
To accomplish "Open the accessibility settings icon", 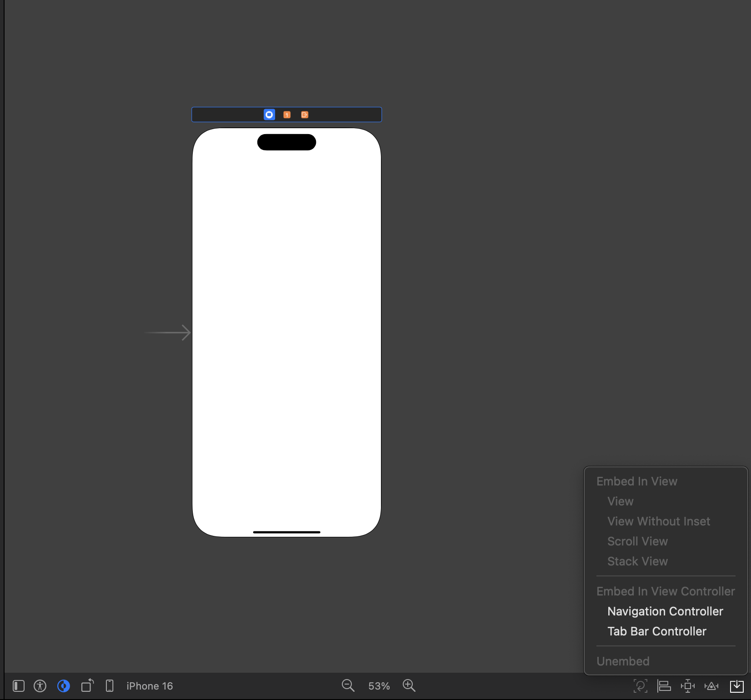I will [x=40, y=686].
